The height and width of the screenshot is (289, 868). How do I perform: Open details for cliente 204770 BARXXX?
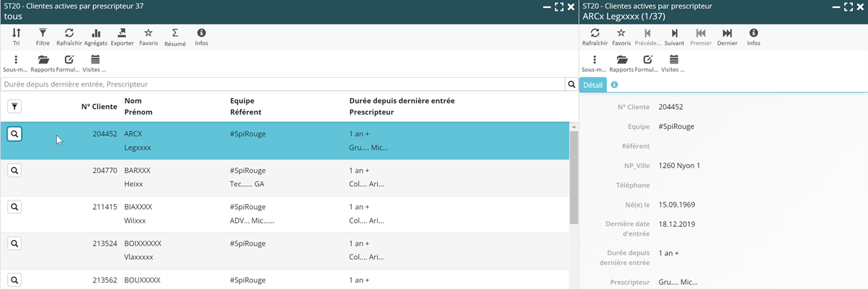click(x=14, y=171)
